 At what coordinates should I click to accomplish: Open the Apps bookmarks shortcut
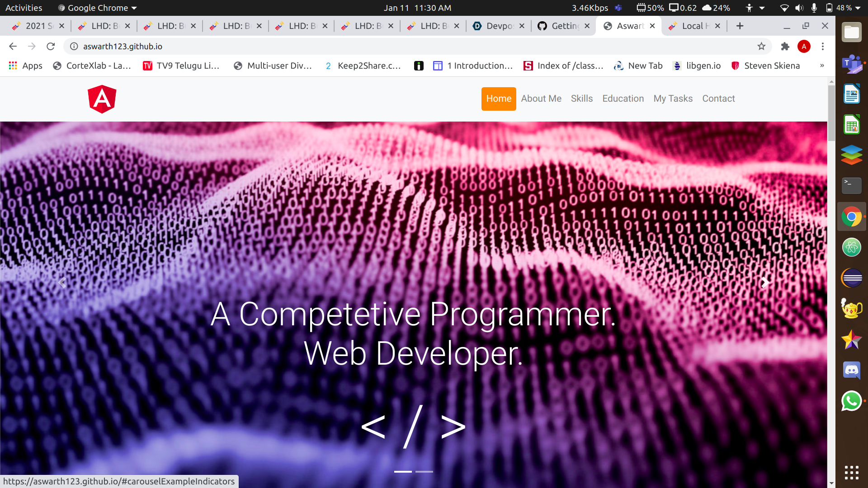tap(25, 66)
